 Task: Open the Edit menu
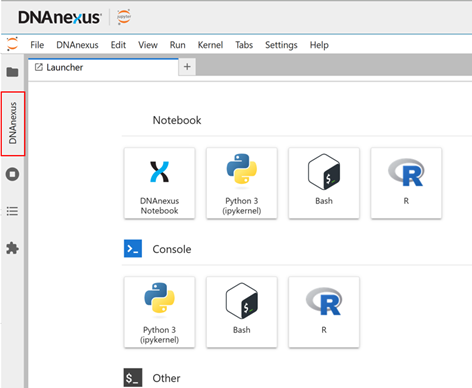click(118, 45)
